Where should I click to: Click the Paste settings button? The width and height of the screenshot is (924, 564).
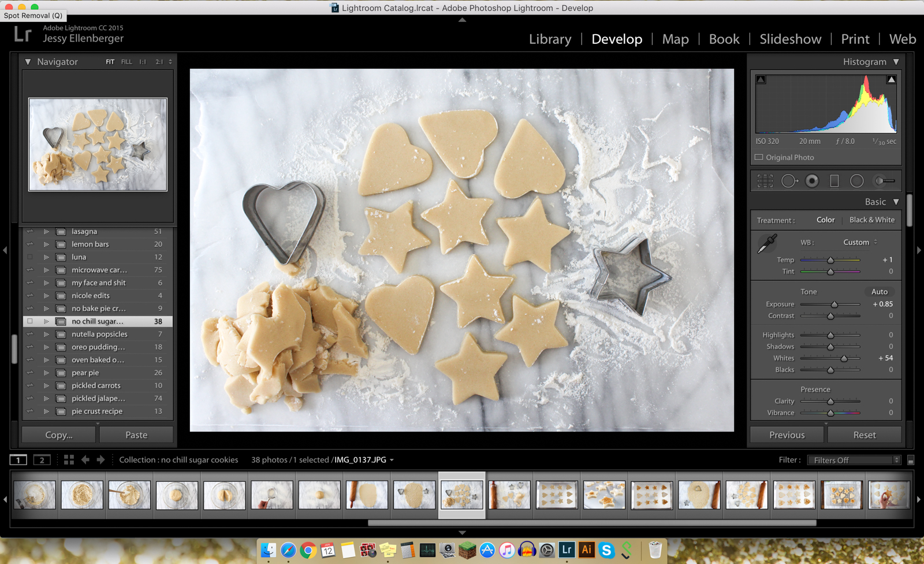coord(136,435)
